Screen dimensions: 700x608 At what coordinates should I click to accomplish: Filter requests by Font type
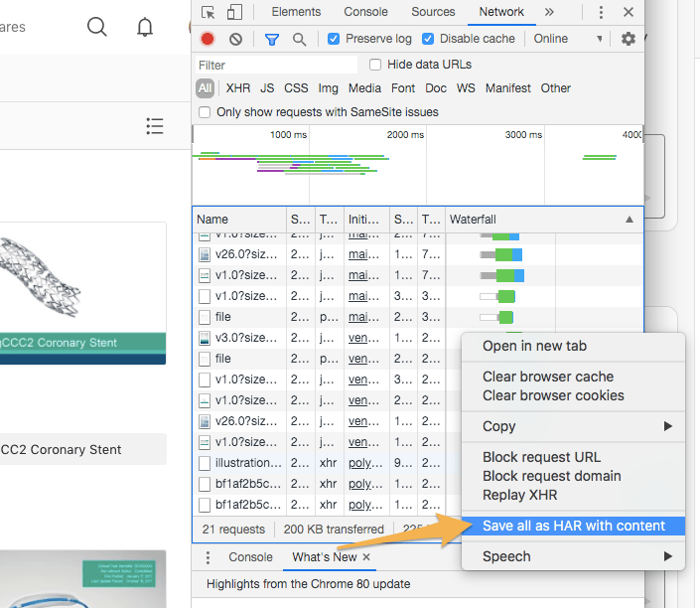point(403,88)
